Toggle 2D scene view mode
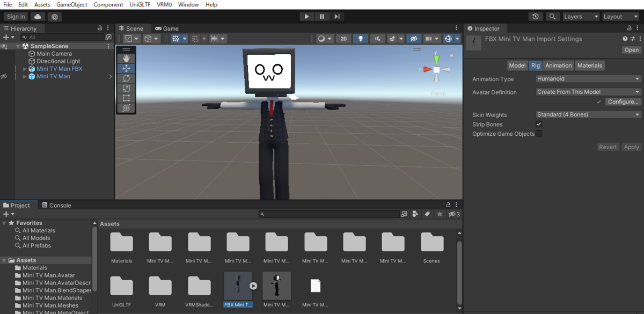 click(344, 39)
